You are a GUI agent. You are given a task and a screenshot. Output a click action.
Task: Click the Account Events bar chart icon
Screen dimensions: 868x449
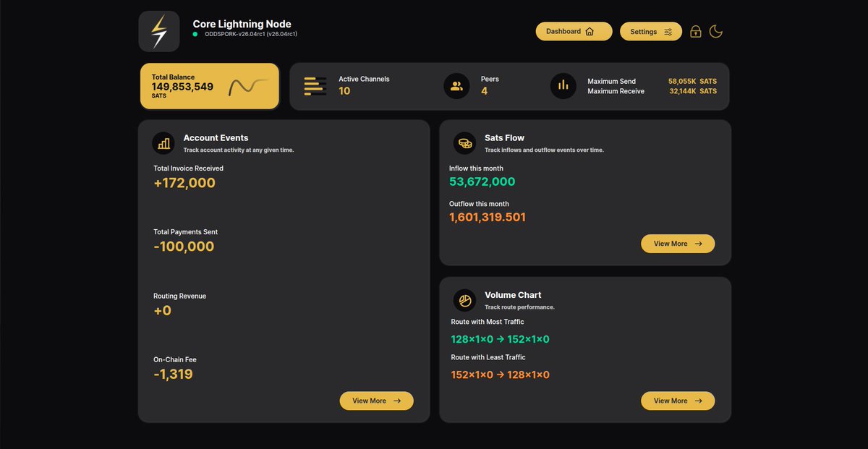(163, 143)
